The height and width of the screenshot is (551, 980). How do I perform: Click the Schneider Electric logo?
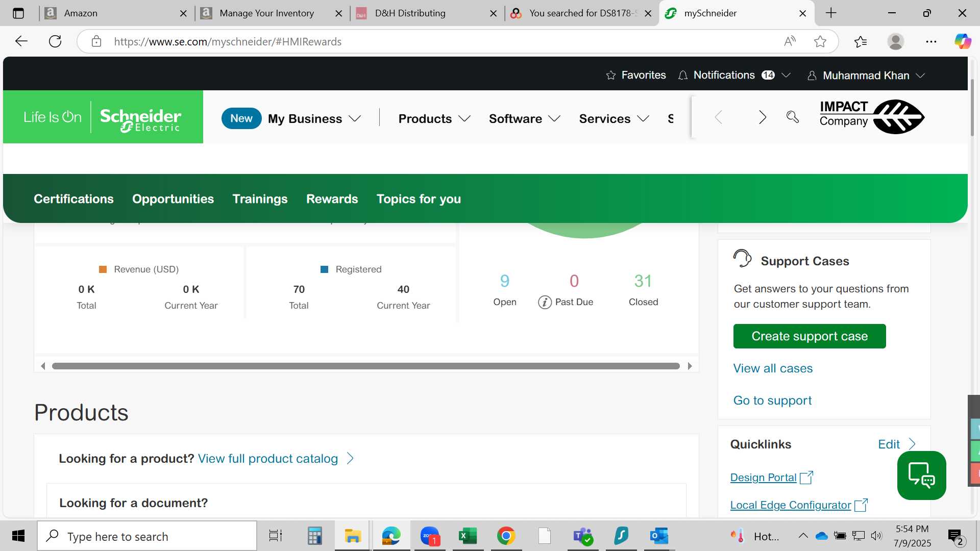(x=103, y=117)
